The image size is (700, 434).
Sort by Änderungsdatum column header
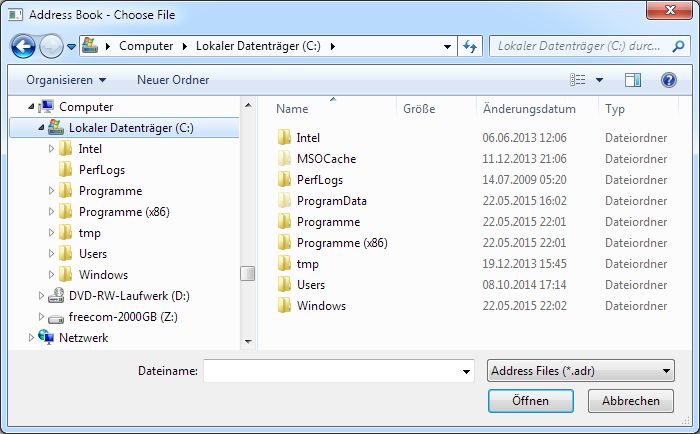tap(529, 109)
